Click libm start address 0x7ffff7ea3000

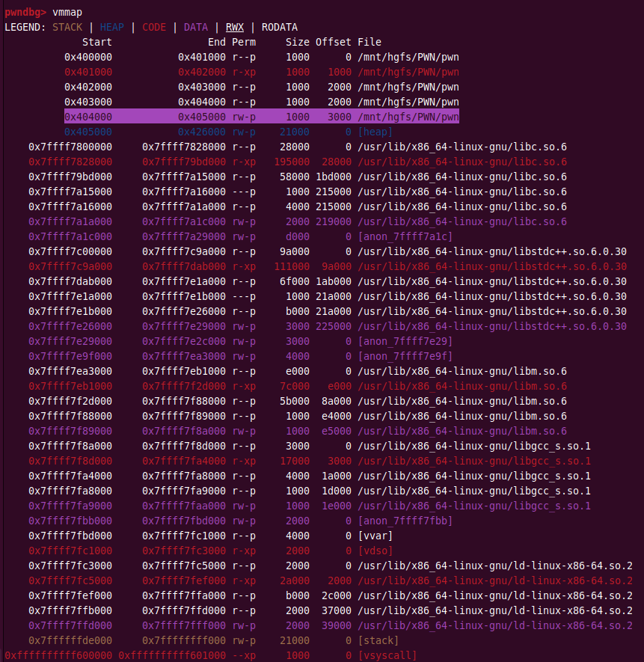[x=70, y=371]
